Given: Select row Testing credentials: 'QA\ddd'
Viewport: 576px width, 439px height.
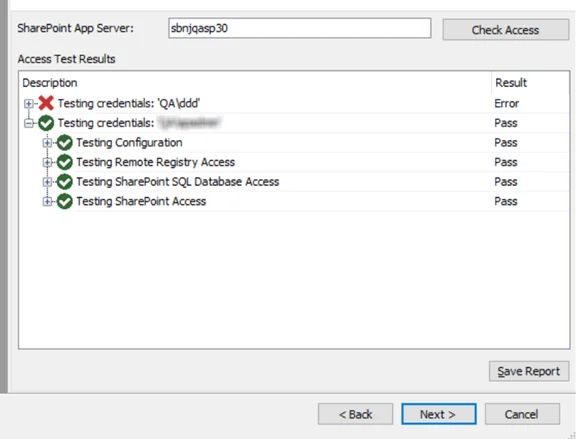Looking at the screenshot, I should pyautogui.click(x=129, y=104).
